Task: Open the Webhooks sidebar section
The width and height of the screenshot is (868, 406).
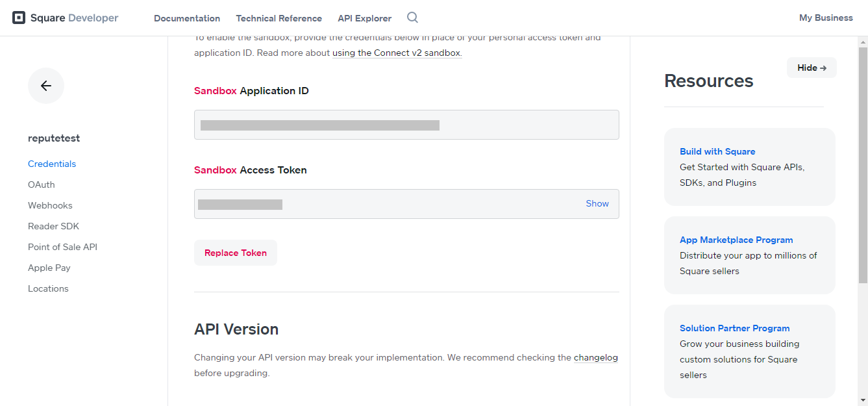Action: pos(50,205)
